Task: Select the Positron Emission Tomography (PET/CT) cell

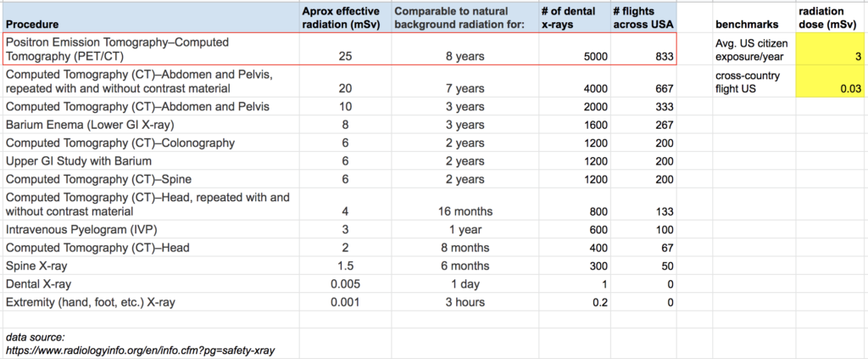Action: [x=151, y=49]
